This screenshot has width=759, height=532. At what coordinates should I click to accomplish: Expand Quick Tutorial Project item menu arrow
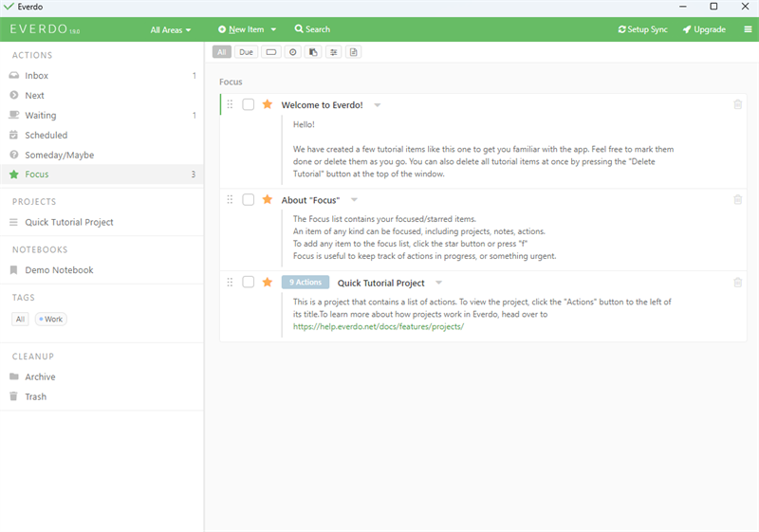pos(438,283)
